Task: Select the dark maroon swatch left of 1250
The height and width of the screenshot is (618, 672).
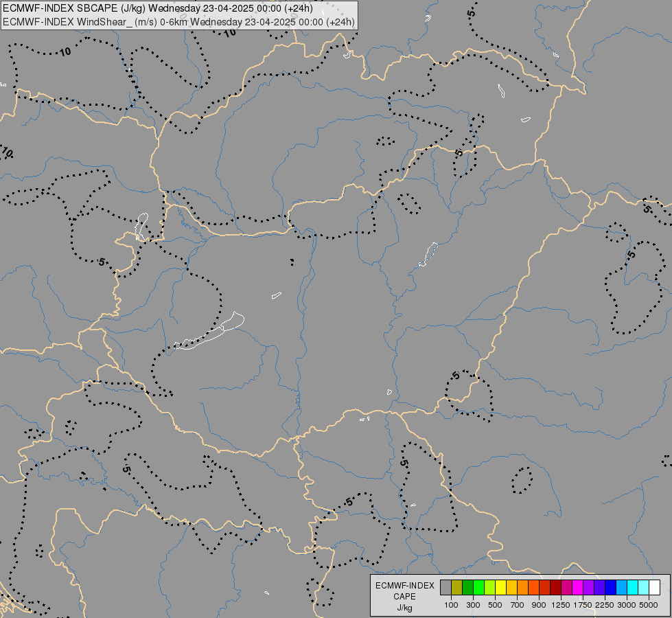Action: [555, 587]
